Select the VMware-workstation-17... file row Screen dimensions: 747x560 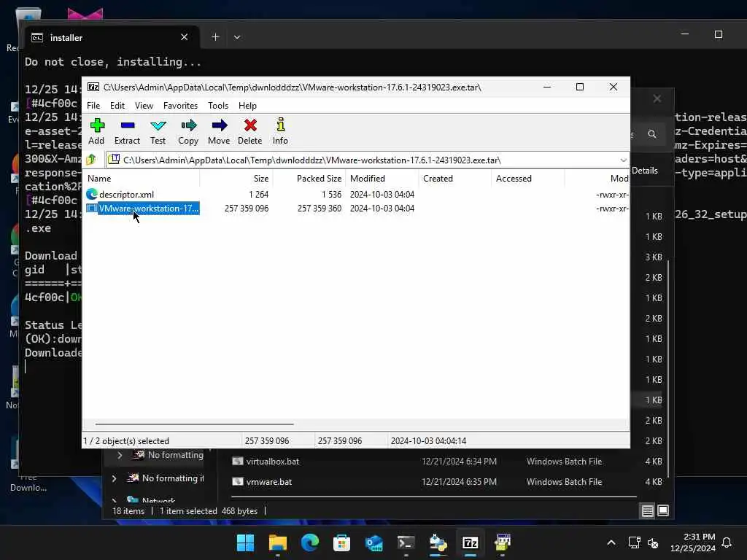pos(357,208)
